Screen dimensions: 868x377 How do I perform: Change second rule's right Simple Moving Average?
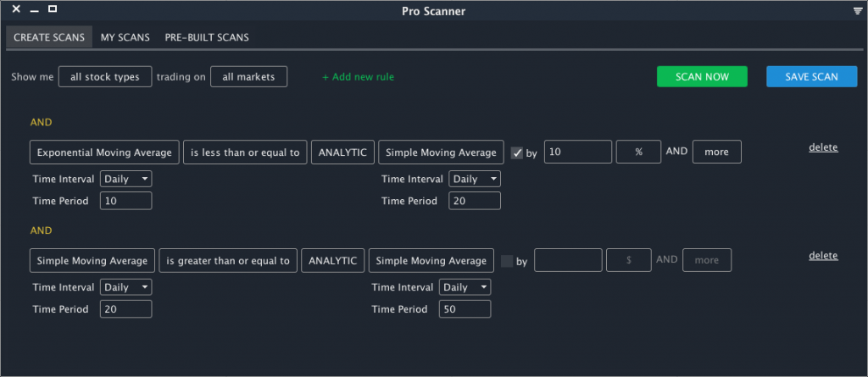coord(431,261)
